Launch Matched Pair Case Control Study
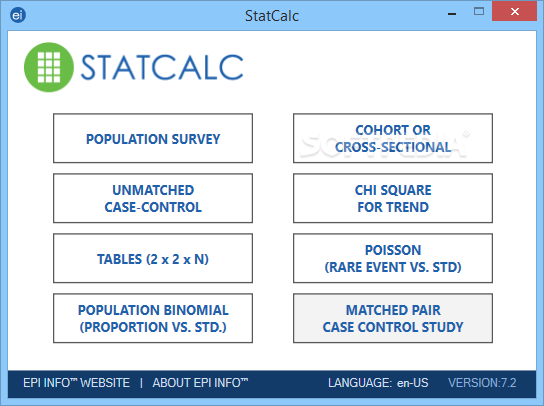Screen dimensions: 544x406 [x=393, y=318]
